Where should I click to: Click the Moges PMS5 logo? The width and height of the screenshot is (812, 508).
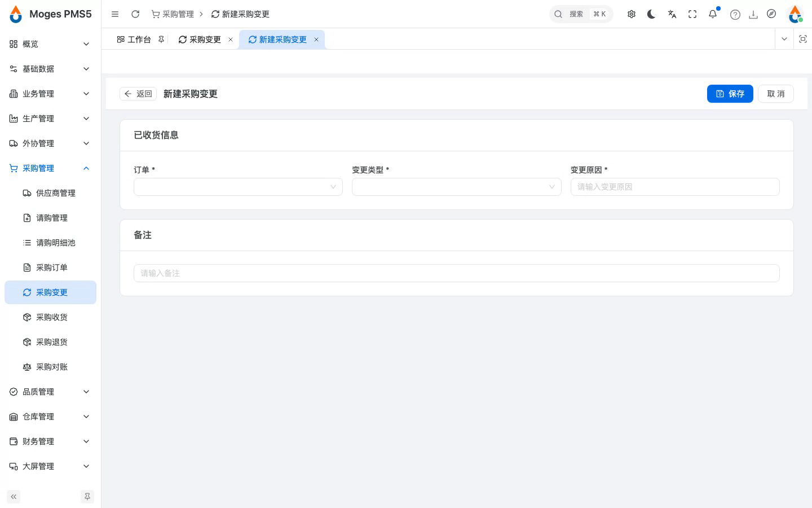point(50,14)
